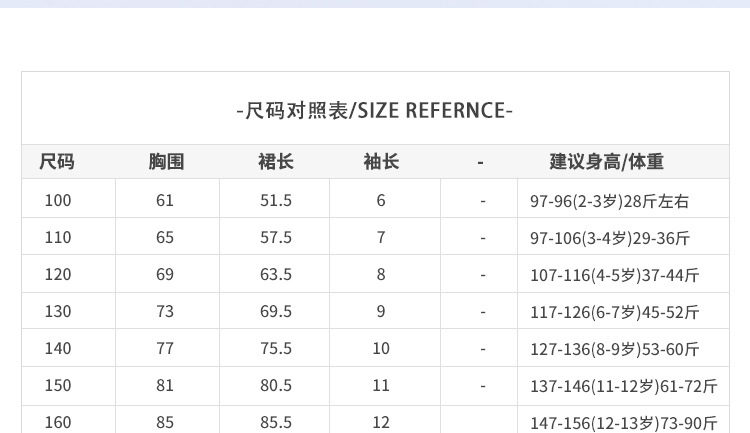The width and height of the screenshot is (750, 433).
Task: Click sleeve length 6 in row 100
Action: click(x=381, y=200)
